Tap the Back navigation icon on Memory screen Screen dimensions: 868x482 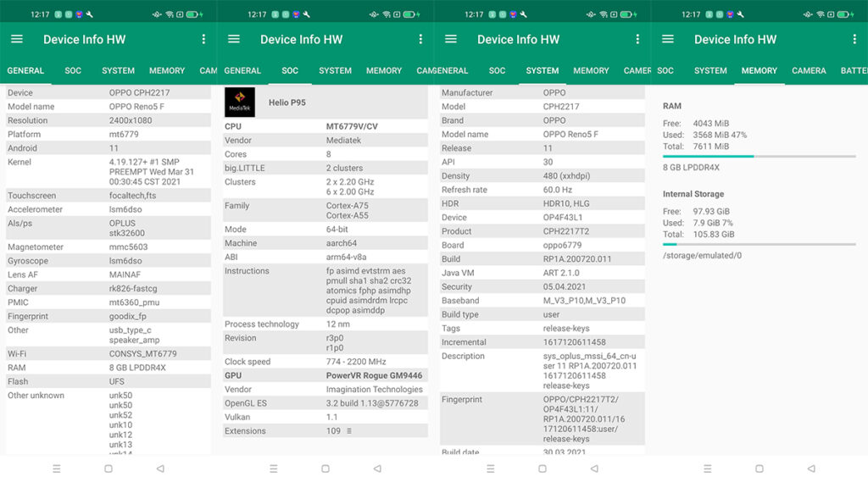[x=811, y=468]
